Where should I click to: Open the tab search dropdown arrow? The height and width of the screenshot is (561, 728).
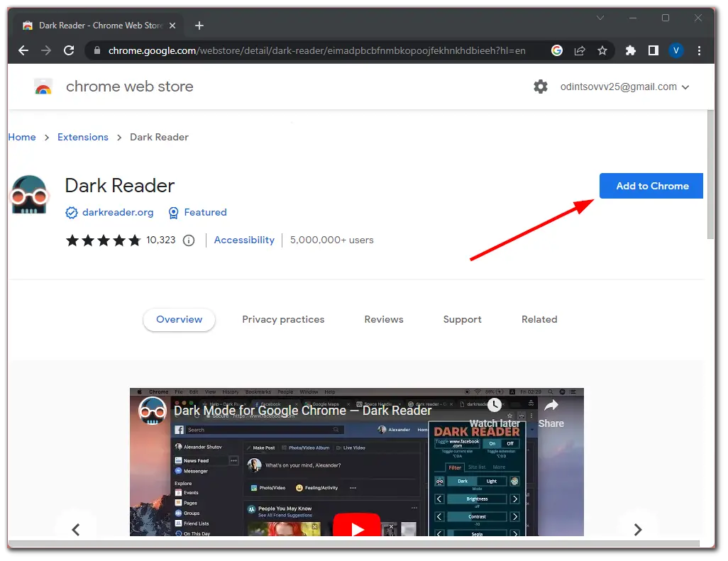[600, 18]
